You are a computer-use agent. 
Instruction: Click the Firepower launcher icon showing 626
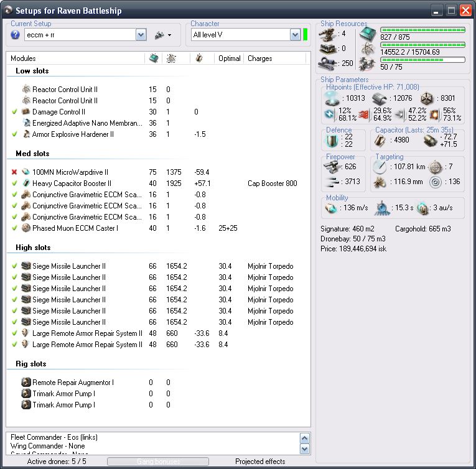(332, 167)
